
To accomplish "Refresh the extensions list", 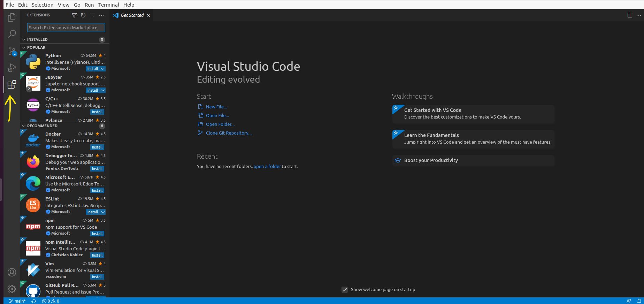I will pyautogui.click(x=83, y=15).
